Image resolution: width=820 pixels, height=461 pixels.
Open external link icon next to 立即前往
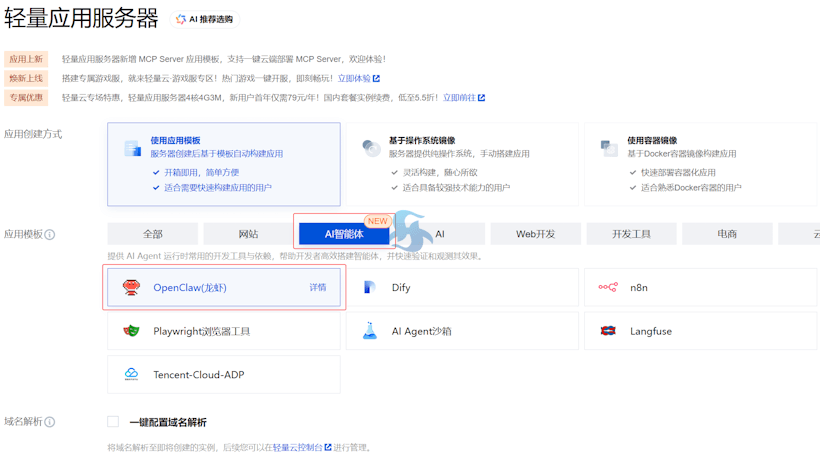pos(482,98)
